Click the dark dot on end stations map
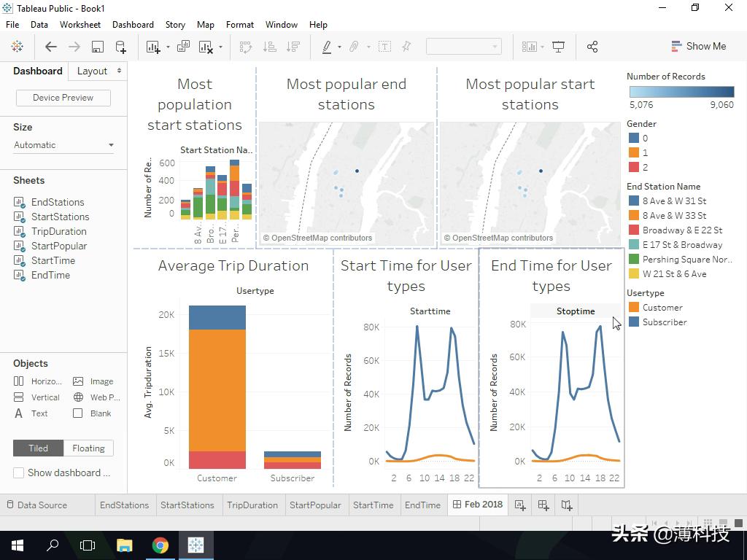Image resolution: width=747 pixels, height=560 pixels. coord(357,171)
